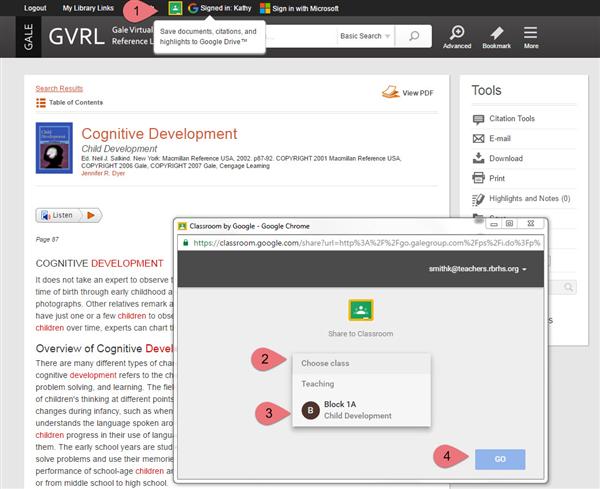Click the Logout link
The image size is (600, 489).
pos(35,8)
